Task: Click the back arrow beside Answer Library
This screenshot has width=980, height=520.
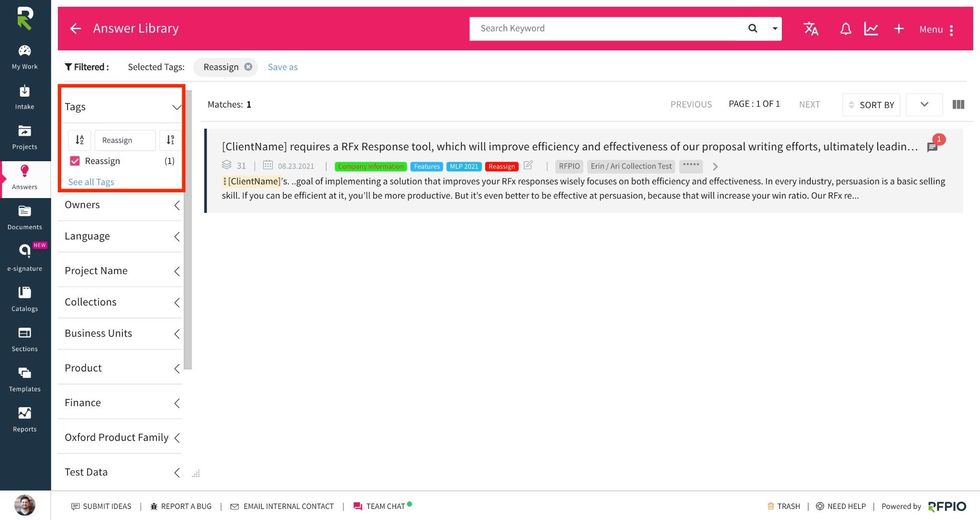Action: click(x=76, y=29)
